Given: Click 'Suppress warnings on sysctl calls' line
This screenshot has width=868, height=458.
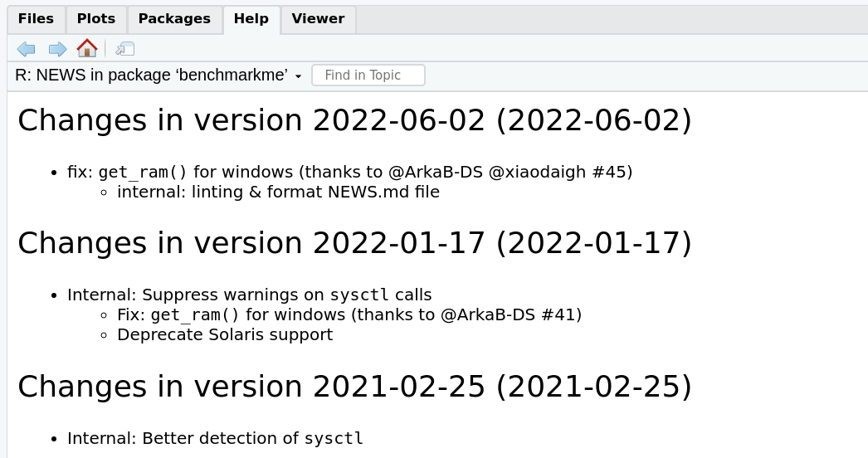Looking at the screenshot, I should (x=250, y=295).
